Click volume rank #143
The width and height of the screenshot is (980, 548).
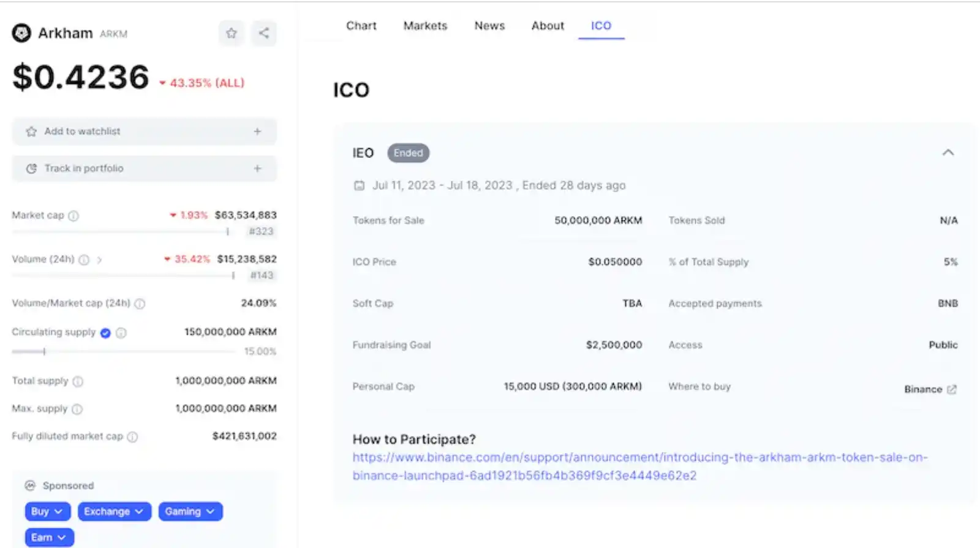[262, 276]
